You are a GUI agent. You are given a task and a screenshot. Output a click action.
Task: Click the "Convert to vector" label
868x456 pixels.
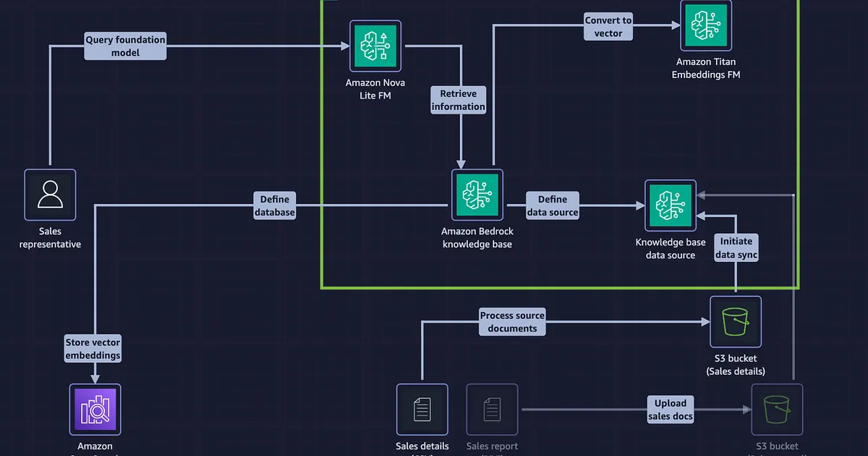click(608, 27)
